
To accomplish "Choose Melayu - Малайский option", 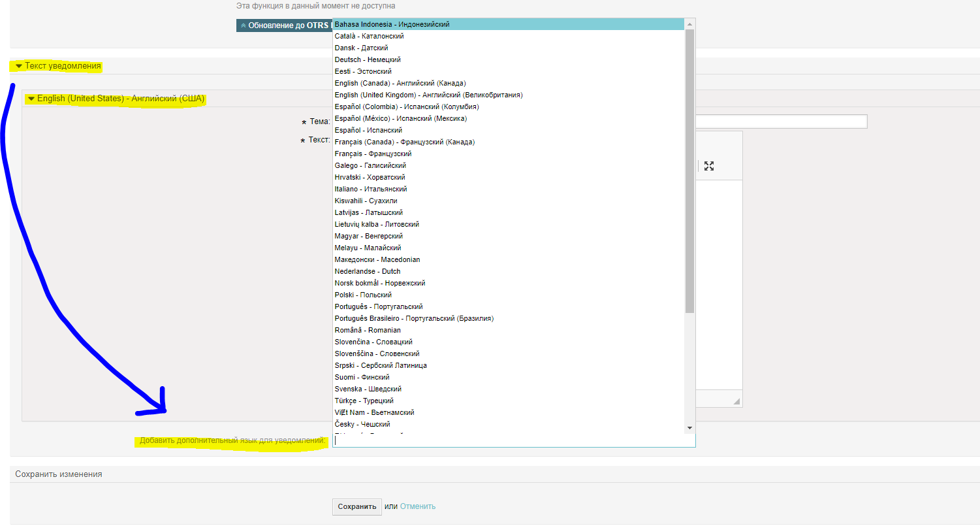I will [x=509, y=248].
